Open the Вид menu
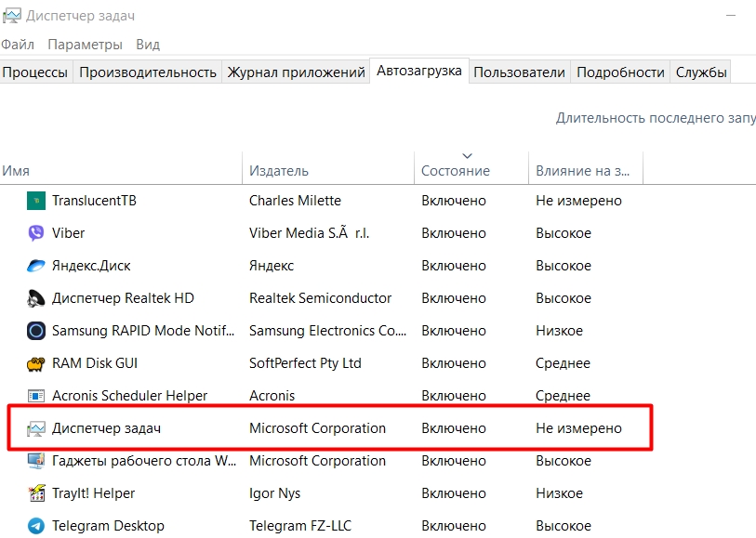Screen dimensions: 756x538 pos(148,45)
